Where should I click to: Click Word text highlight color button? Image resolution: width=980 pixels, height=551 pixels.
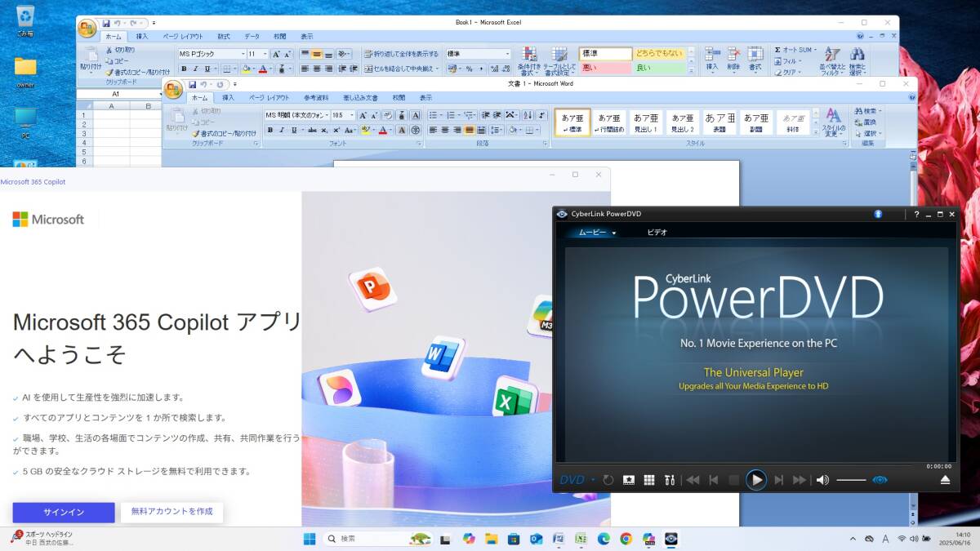367,130
